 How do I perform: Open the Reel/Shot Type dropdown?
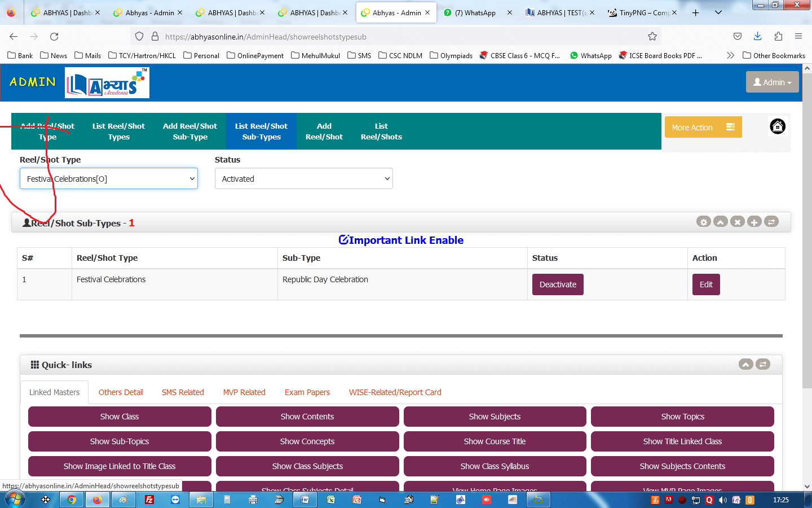coord(109,179)
